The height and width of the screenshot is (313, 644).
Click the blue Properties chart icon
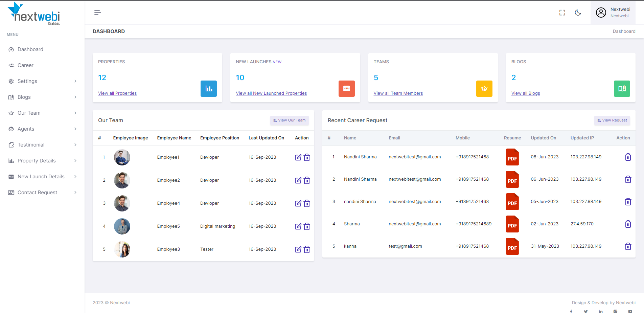pos(209,89)
